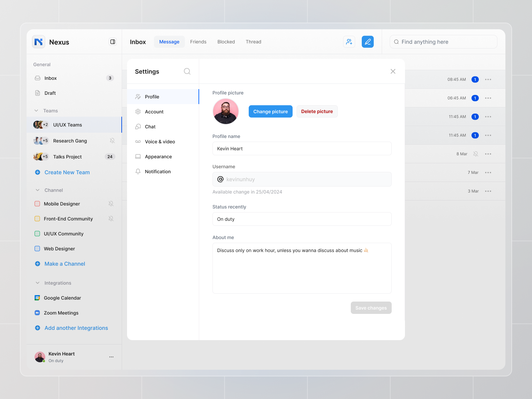This screenshot has width=532, height=399.
Task: Click the UI/UX Community channel color swatch
Action: click(37, 233)
